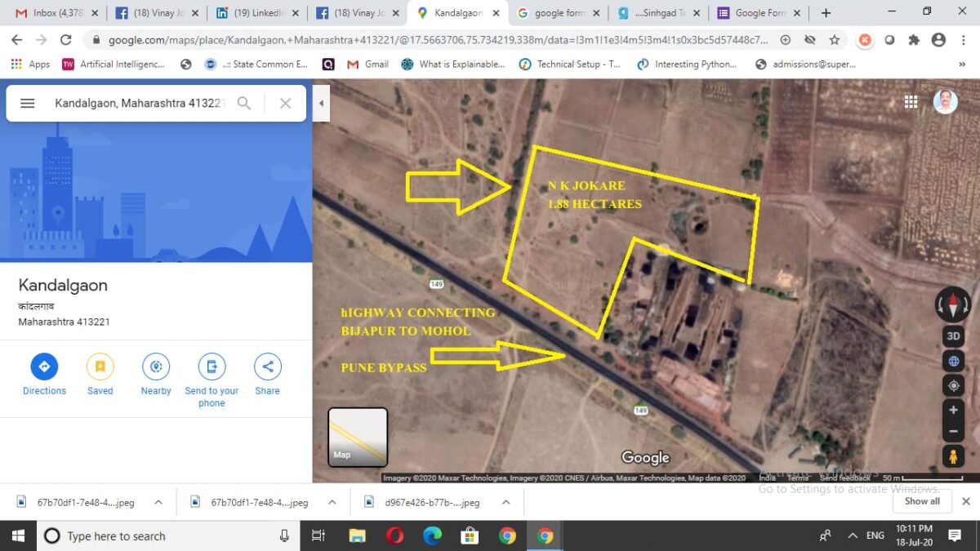Switch to the Google Forms tab
Image resolution: width=980 pixels, height=551 pixels.
pos(751,13)
